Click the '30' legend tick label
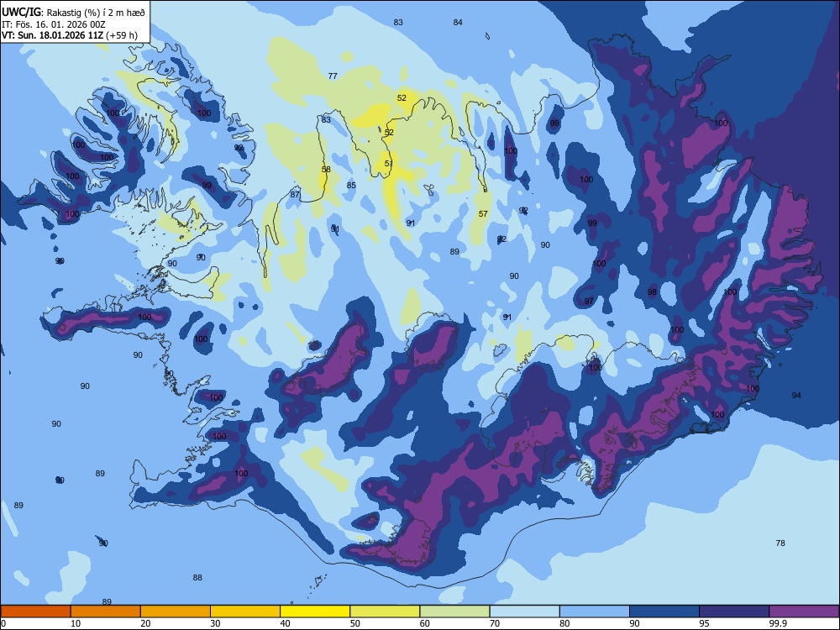840x630 pixels. click(215, 623)
